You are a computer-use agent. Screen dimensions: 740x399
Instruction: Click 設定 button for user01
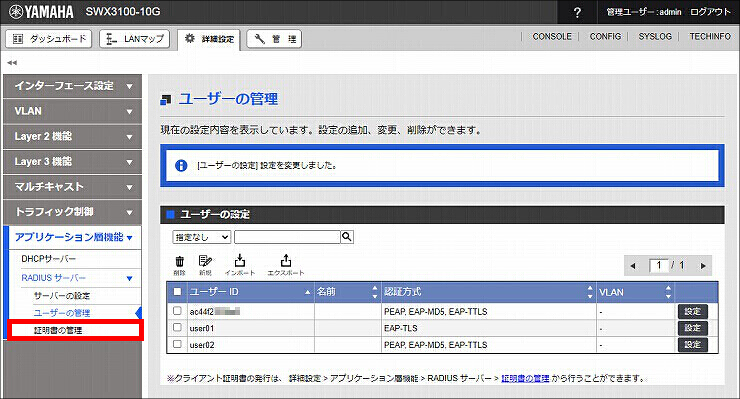[692, 328]
